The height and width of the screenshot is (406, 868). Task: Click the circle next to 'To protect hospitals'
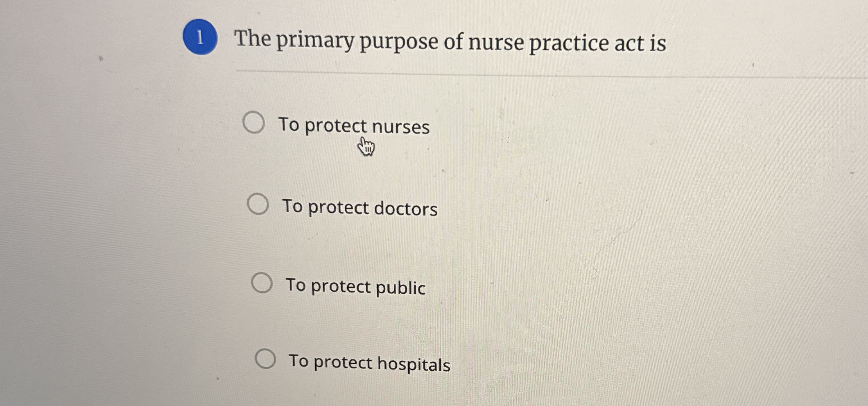pyautogui.click(x=267, y=359)
